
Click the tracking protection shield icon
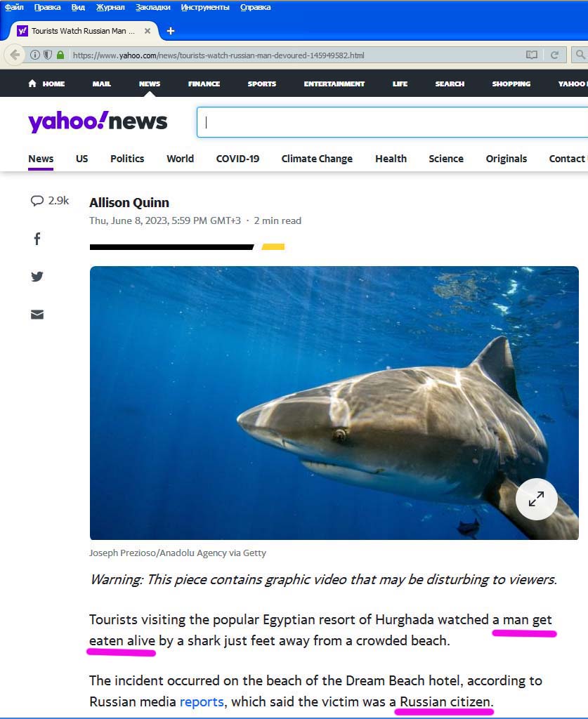(48, 55)
